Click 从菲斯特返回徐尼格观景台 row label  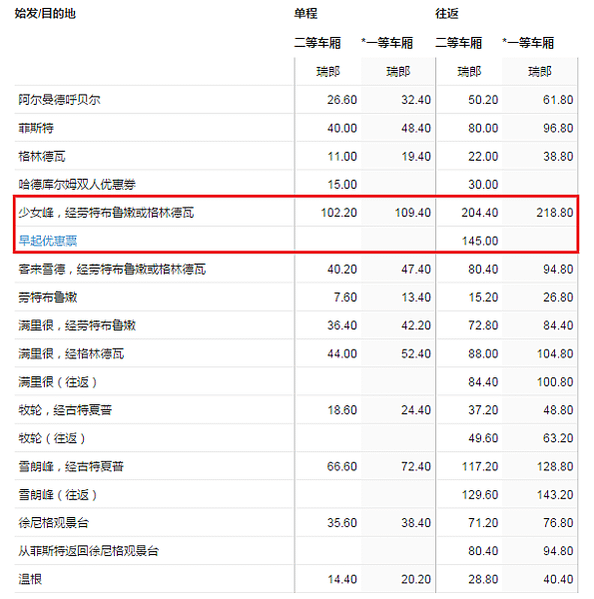89,551
